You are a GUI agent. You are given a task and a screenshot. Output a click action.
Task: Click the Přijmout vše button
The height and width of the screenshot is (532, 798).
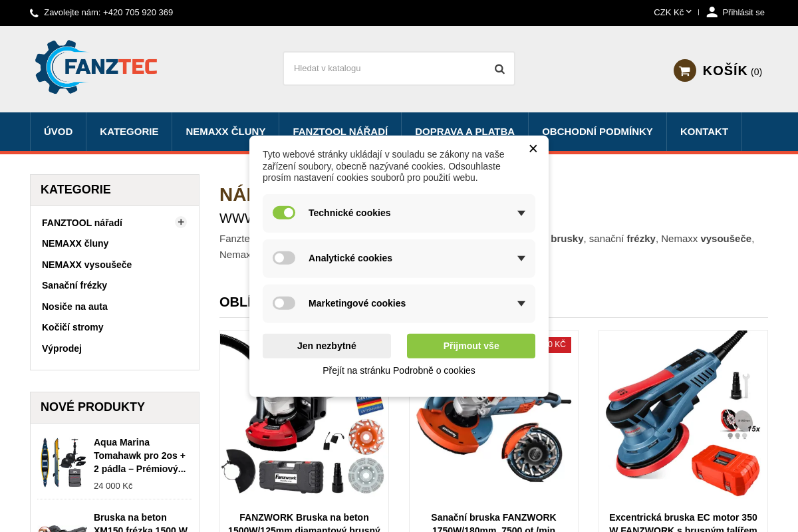coord(471,346)
